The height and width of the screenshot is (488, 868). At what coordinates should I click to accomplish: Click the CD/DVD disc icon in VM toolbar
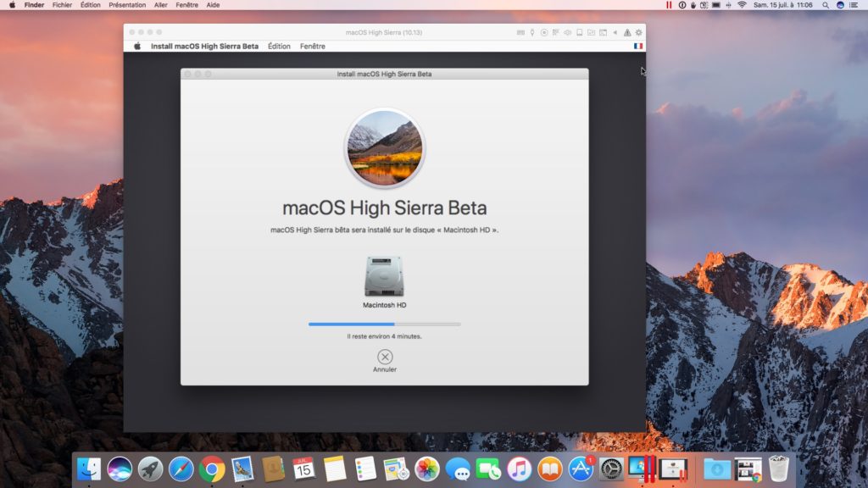click(x=544, y=33)
